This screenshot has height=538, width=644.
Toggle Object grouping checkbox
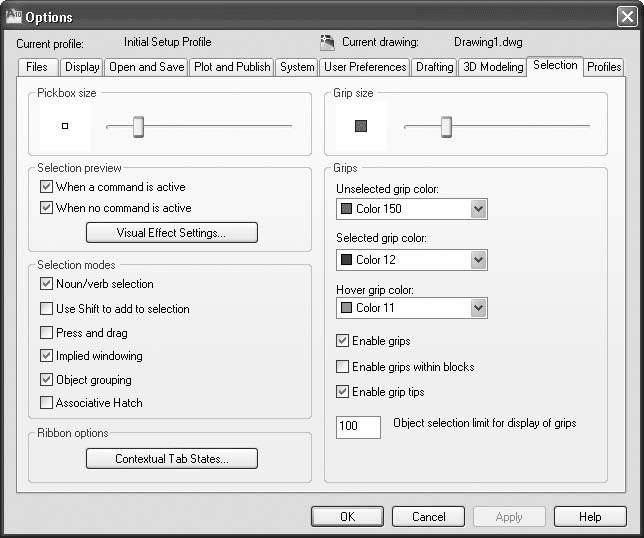point(46,379)
